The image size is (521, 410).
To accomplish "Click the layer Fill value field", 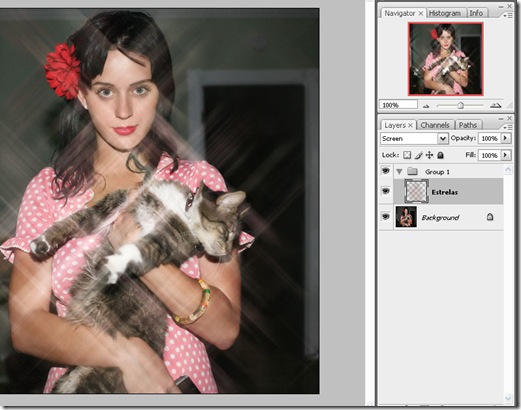I will tap(489, 155).
